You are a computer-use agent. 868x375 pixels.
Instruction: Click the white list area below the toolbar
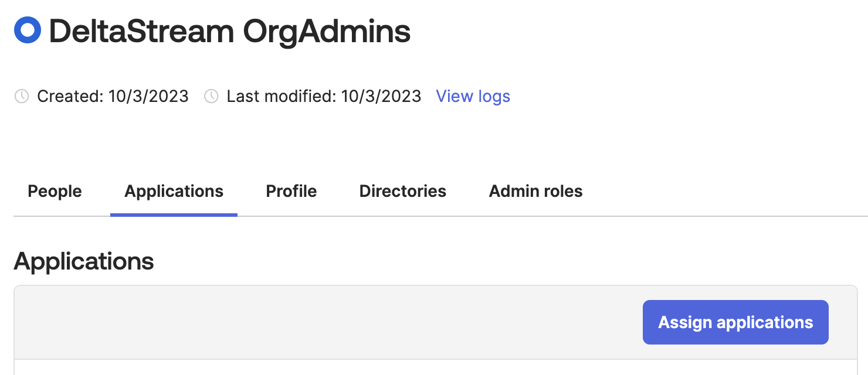(x=434, y=368)
